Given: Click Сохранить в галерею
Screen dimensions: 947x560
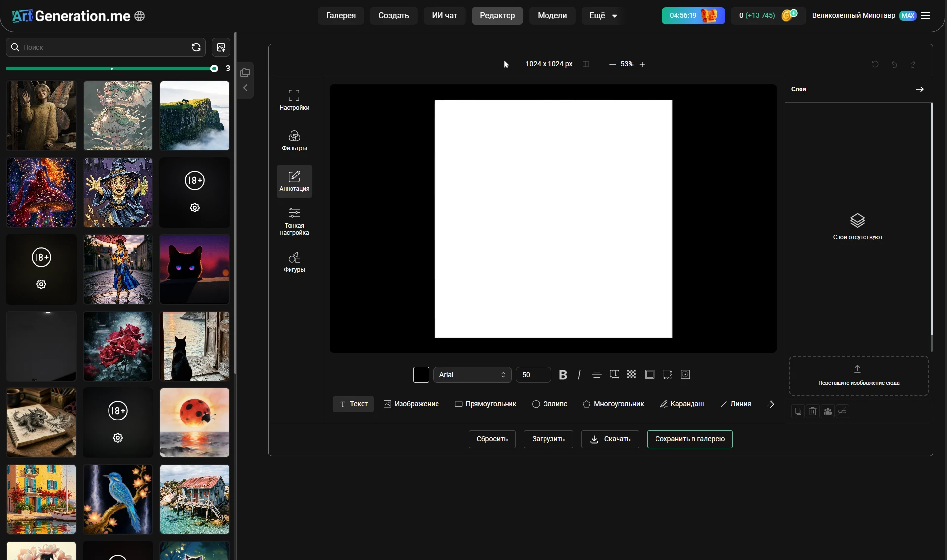Looking at the screenshot, I should point(690,439).
